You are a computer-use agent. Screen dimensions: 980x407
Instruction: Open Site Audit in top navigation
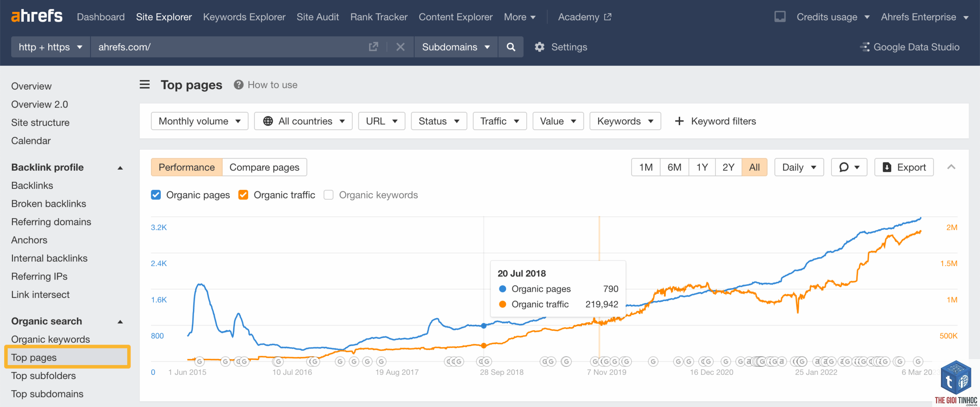pyautogui.click(x=318, y=17)
